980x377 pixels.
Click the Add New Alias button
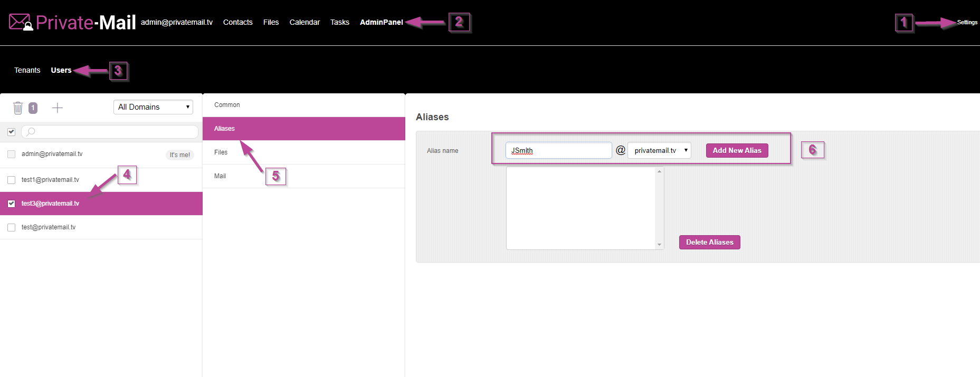tap(737, 150)
